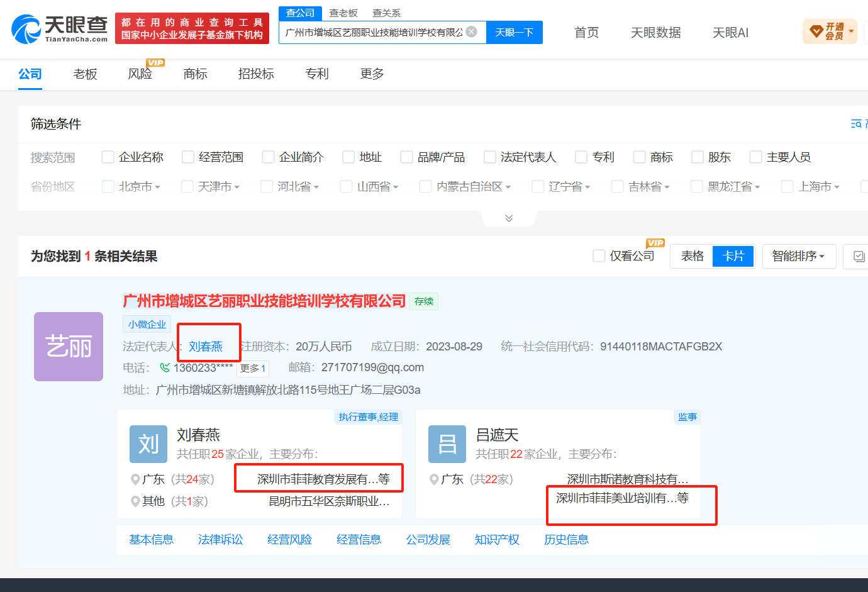
Task: Enable the 仅看公司 checkbox
Action: click(599, 255)
